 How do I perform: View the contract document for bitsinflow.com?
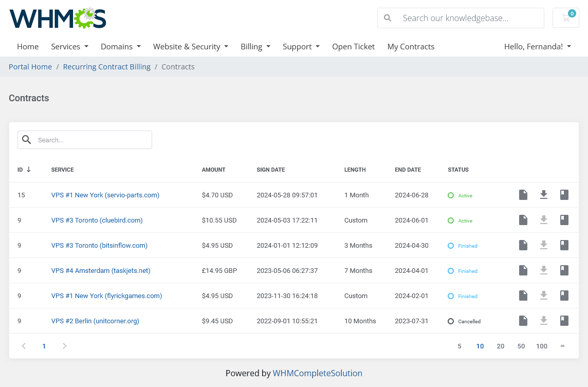click(523, 245)
